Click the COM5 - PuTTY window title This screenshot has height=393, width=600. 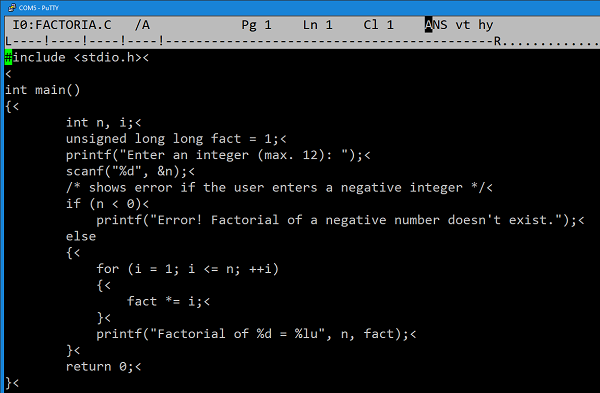point(39,8)
